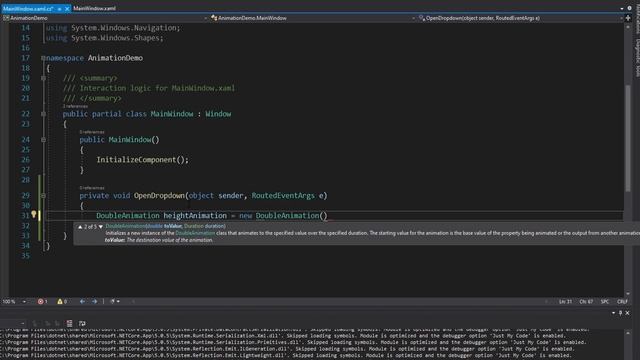Collapse the MainWindow constructor at line 24
Image resolution: width=640 pixels, height=360 pixels.
click(43, 140)
